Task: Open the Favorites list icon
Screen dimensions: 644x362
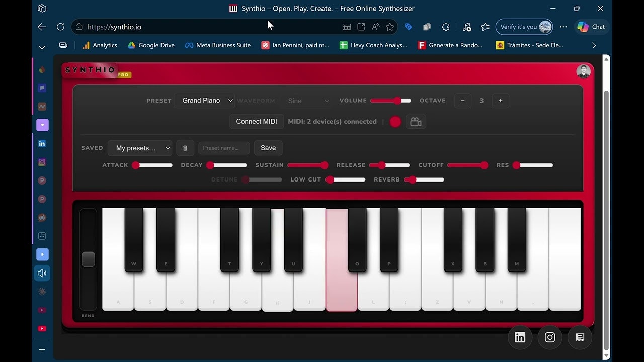Action: (x=485, y=27)
